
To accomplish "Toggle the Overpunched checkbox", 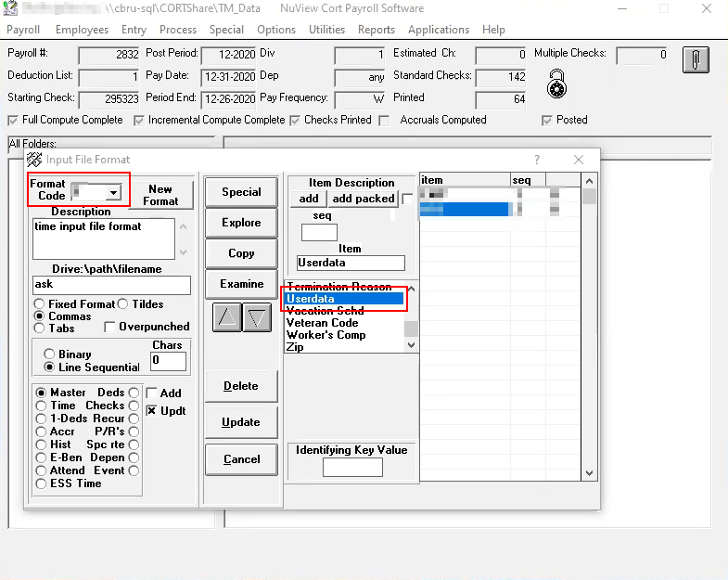I will tap(109, 328).
